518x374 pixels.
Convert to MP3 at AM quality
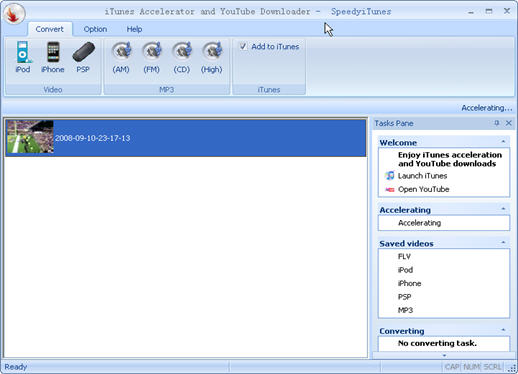[121, 57]
